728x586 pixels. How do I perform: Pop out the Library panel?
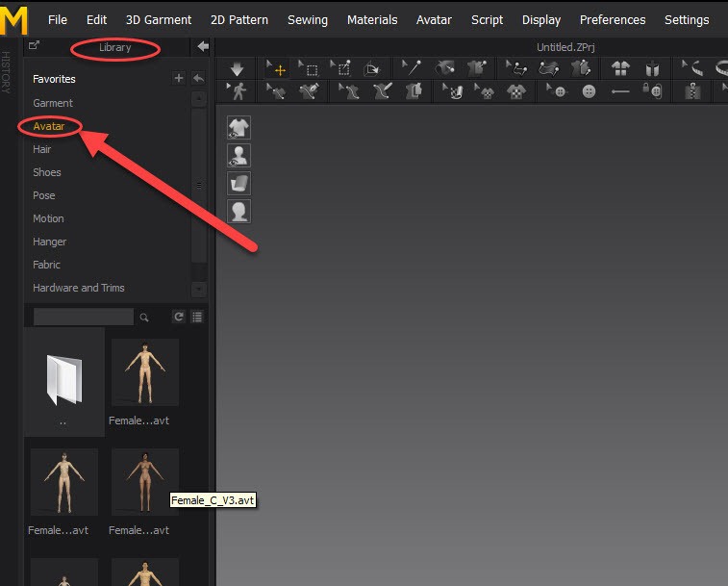[x=34, y=45]
